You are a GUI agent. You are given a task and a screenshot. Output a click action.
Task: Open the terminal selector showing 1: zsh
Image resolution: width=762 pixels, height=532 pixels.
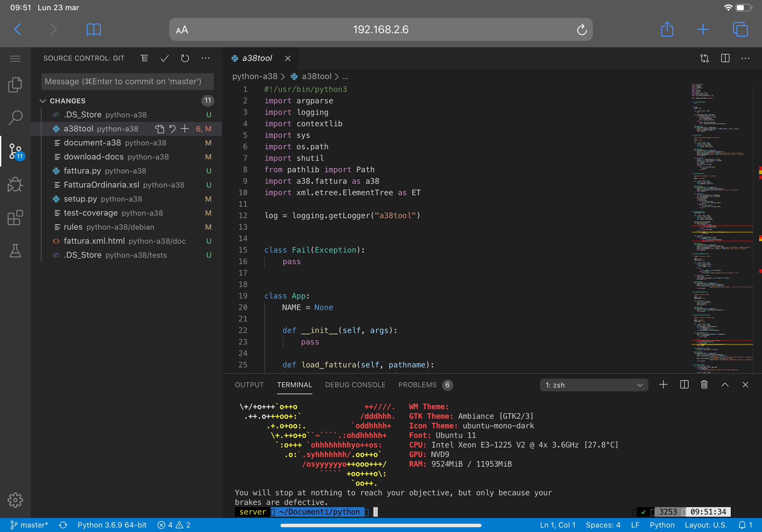[x=594, y=385]
